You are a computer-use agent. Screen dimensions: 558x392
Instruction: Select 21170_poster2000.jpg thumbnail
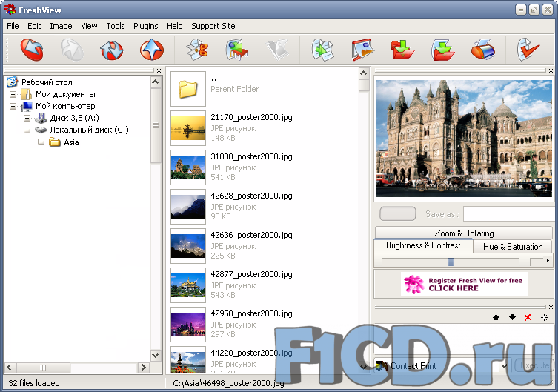coord(188,128)
